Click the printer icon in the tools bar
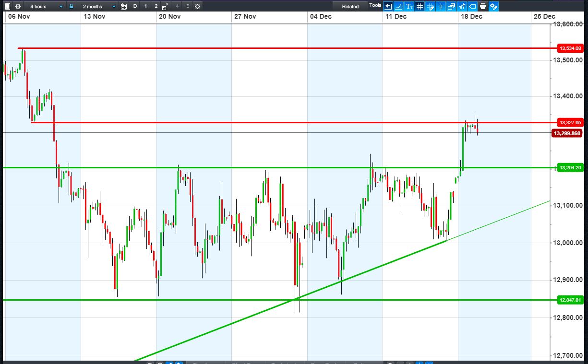Viewport: 588px width, 364px height. click(x=483, y=6)
